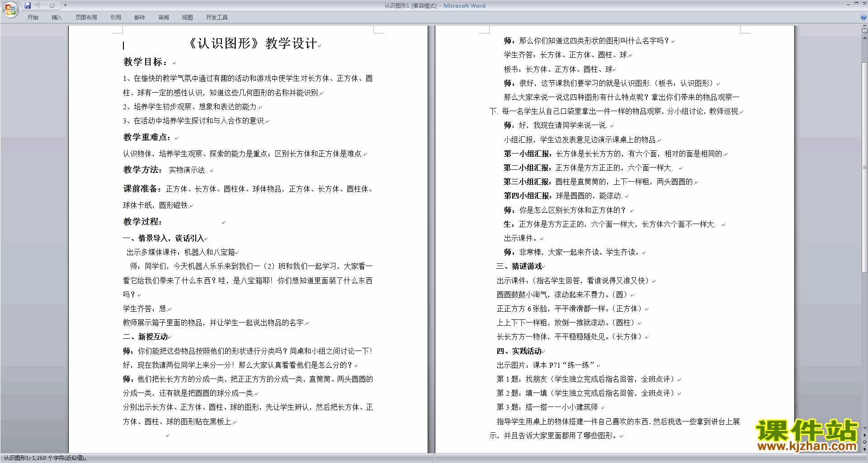Image resolution: width=868 pixels, height=463 pixels.
Task: Click the line 上上下下一样粗 on right page
Action: pyautogui.click(x=566, y=323)
